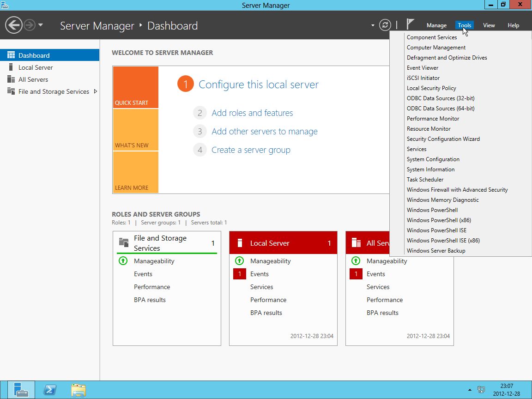Open the View menu
Image resolution: width=532 pixels, height=399 pixels.
pyautogui.click(x=489, y=25)
